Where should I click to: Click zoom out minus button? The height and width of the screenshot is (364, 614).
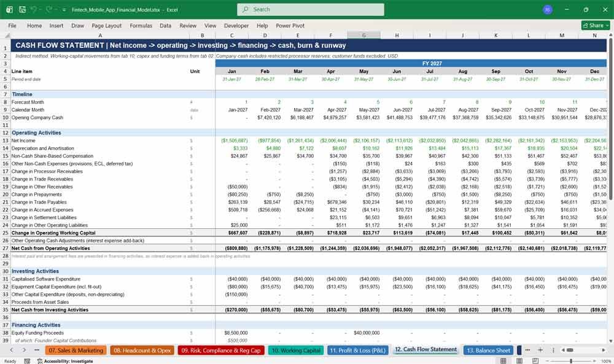(x=547, y=361)
